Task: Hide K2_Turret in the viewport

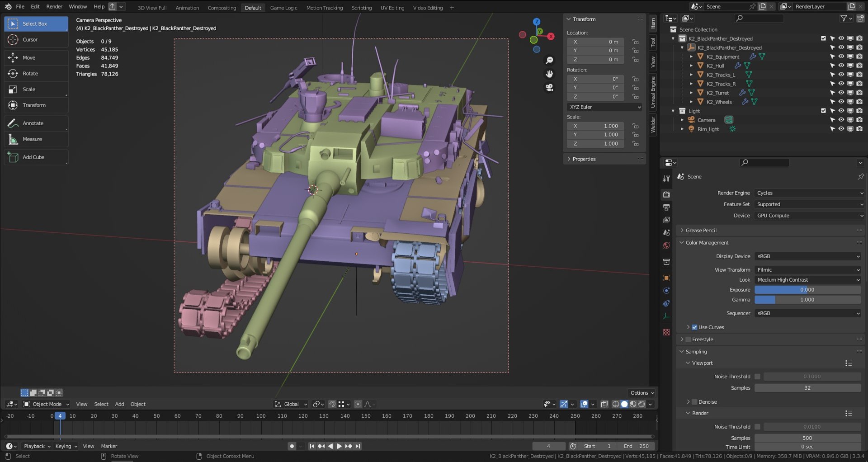Action: [x=841, y=93]
